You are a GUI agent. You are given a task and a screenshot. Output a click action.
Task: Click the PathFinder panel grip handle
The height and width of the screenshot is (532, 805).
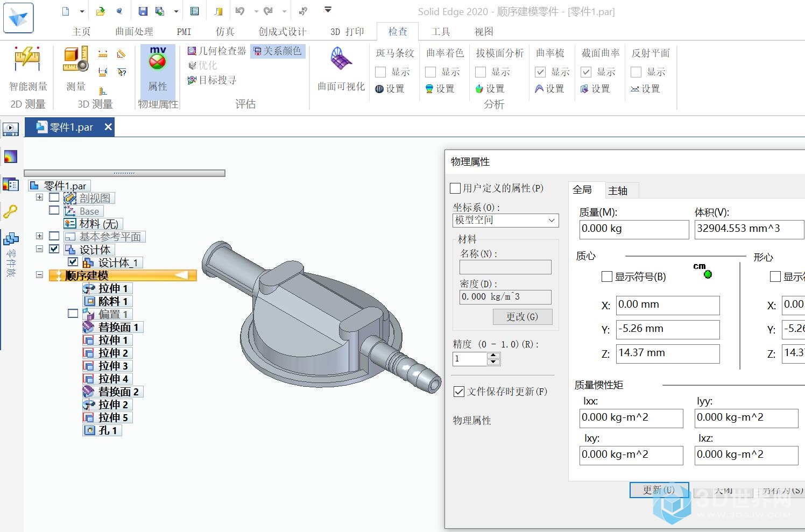pos(124,173)
